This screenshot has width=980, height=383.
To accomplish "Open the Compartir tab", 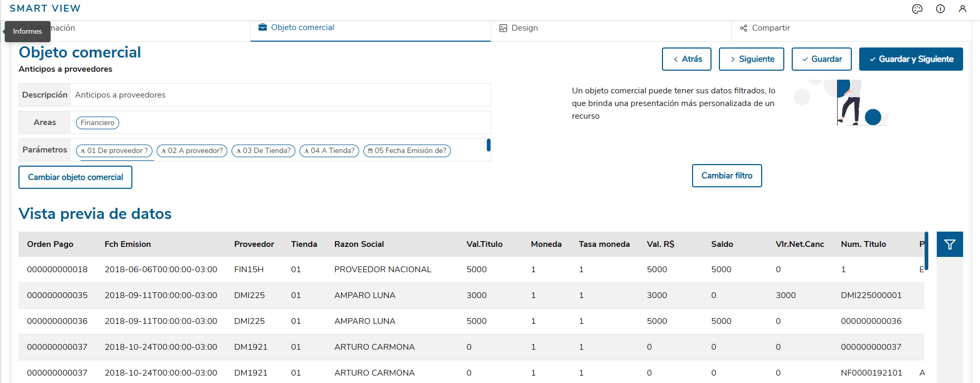I will (x=771, y=28).
